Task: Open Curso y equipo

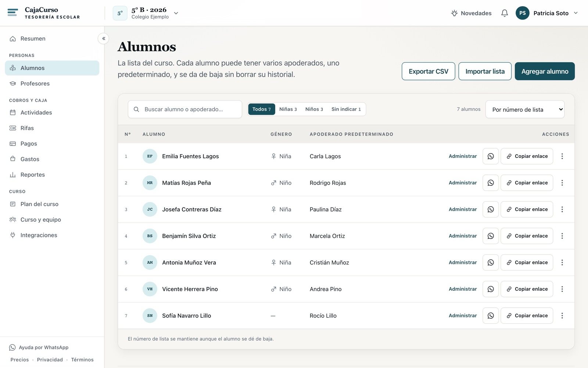Action: (52, 220)
